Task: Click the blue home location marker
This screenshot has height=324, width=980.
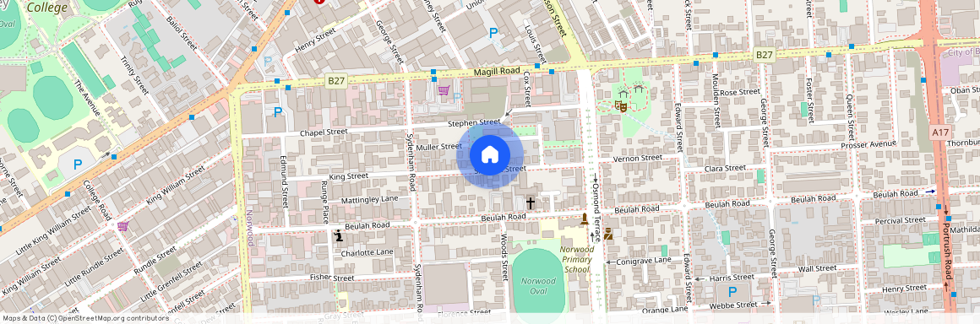Action: [491, 154]
